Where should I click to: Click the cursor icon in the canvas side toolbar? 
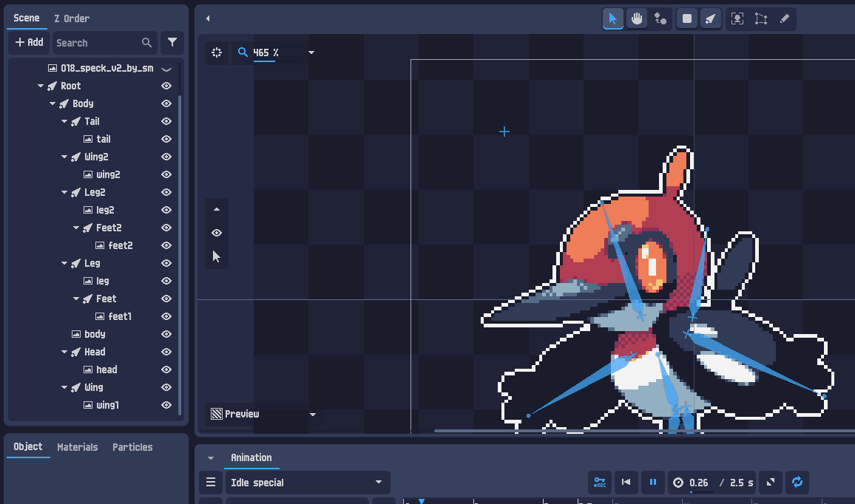(x=217, y=256)
